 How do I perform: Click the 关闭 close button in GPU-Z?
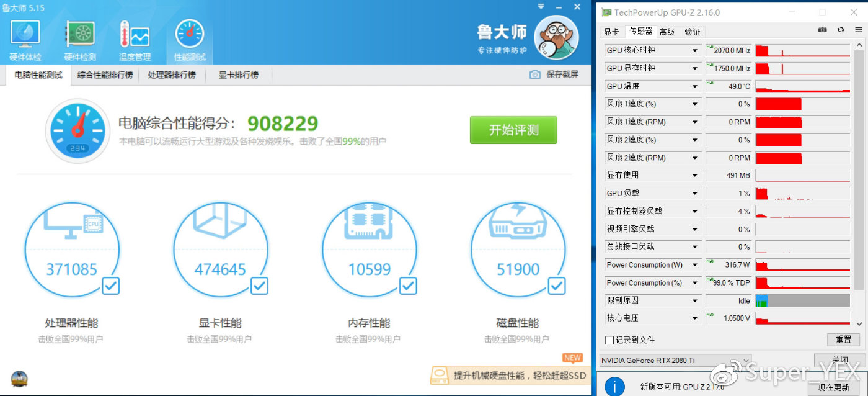[840, 360]
